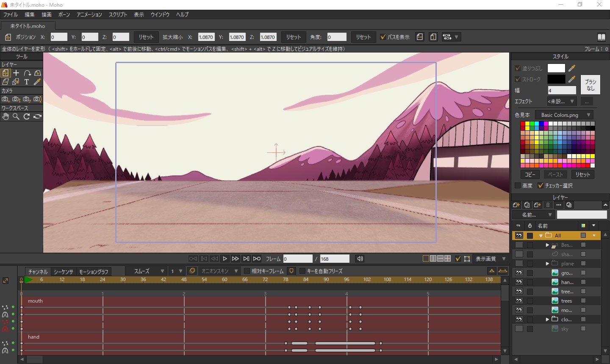Switch to the シーケンサ tab
Image resolution: width=610 pixels, height=364 pixels.
[x=64, y=271]
